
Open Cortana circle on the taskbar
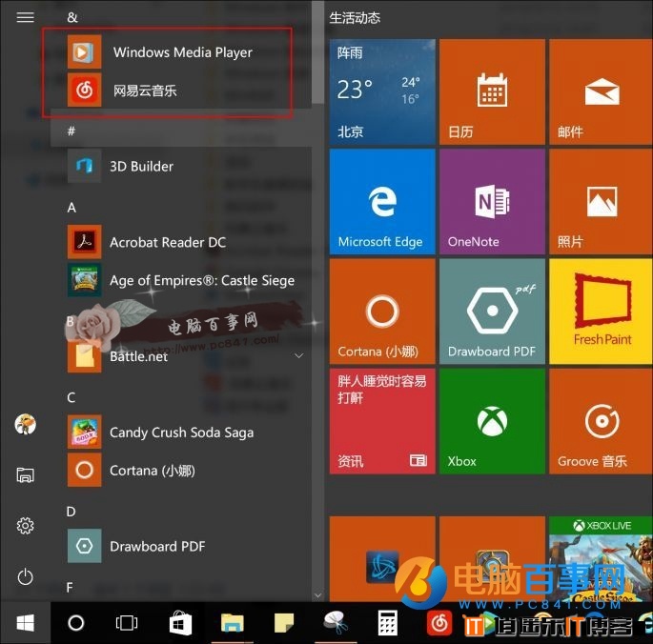[76, 623]
